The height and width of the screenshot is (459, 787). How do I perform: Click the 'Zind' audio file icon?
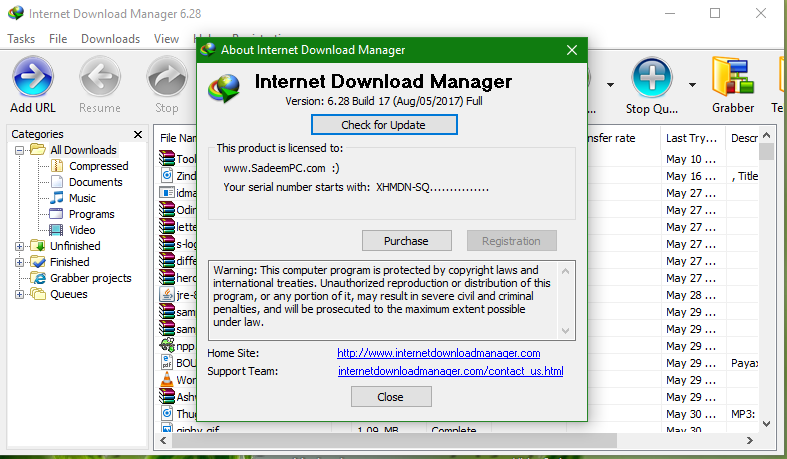(x=166, y=176)
